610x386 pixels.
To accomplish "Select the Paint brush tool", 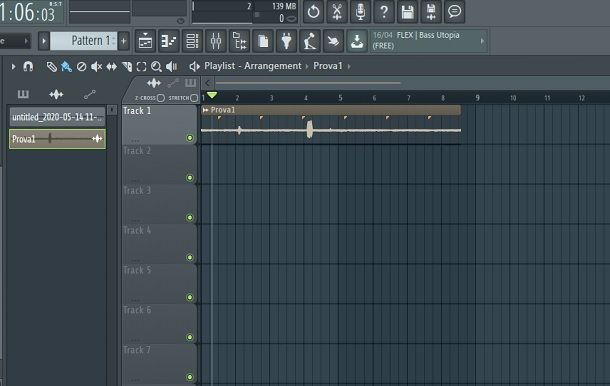I will pyautogui.click(x=66, y=67).
